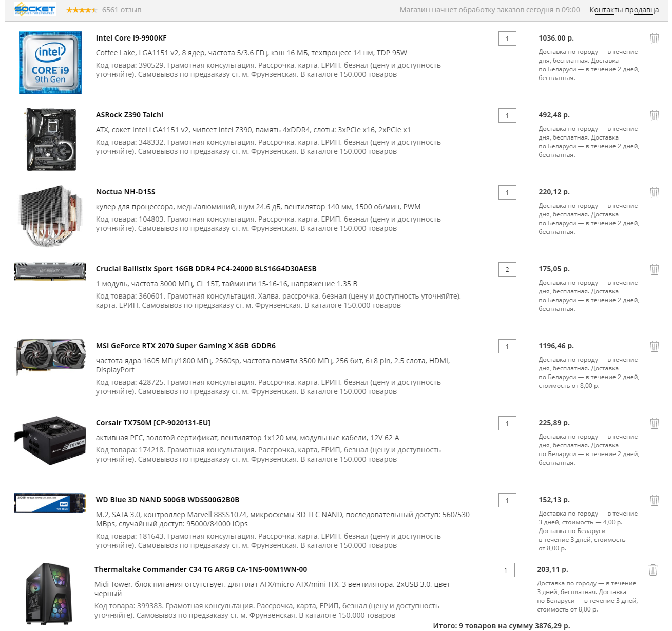The height and width of the screenshot is (631, 672).
Task: Click the price 492,48 р.
Action: click(554, 115)
